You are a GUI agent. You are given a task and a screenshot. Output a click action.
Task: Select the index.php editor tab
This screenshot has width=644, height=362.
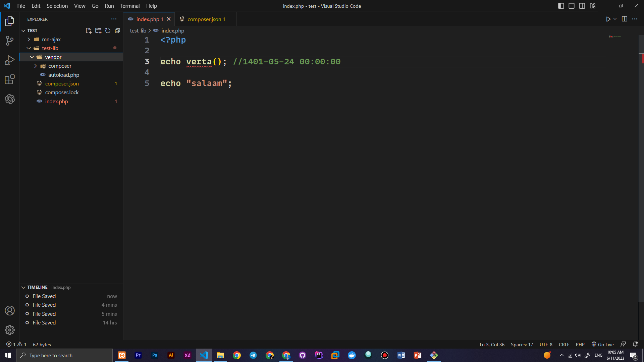click(x=149, y=19)
